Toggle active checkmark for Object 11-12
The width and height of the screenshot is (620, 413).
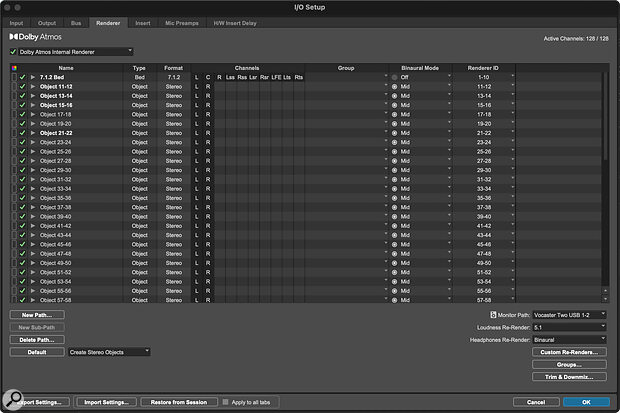[23, 87]
